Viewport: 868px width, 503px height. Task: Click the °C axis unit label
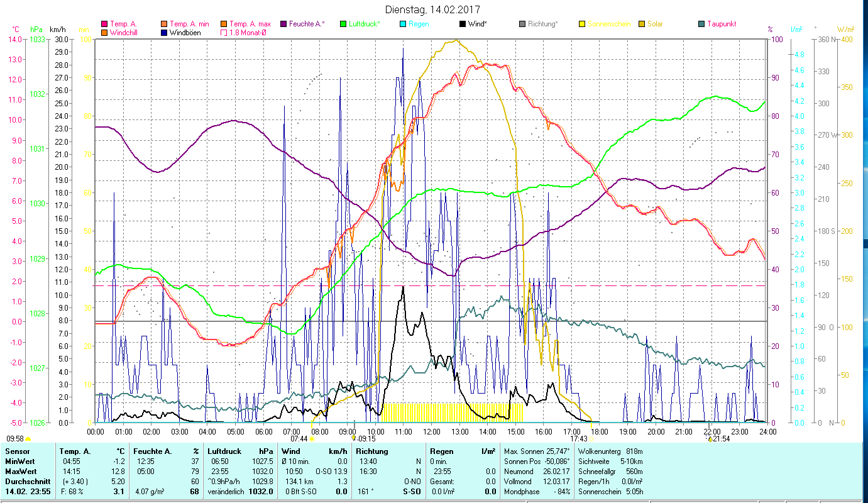coord(16,30)
